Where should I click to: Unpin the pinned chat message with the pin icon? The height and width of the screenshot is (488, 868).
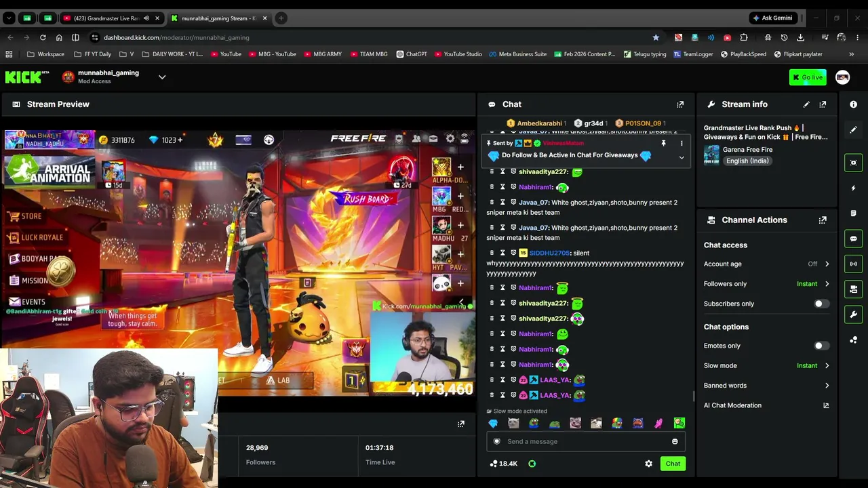click(x=663, y=144)
